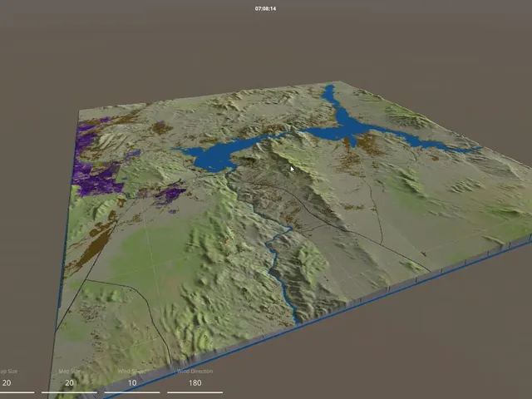
Task: Click the Wind Speed label text
Action: tap(132, 372)
